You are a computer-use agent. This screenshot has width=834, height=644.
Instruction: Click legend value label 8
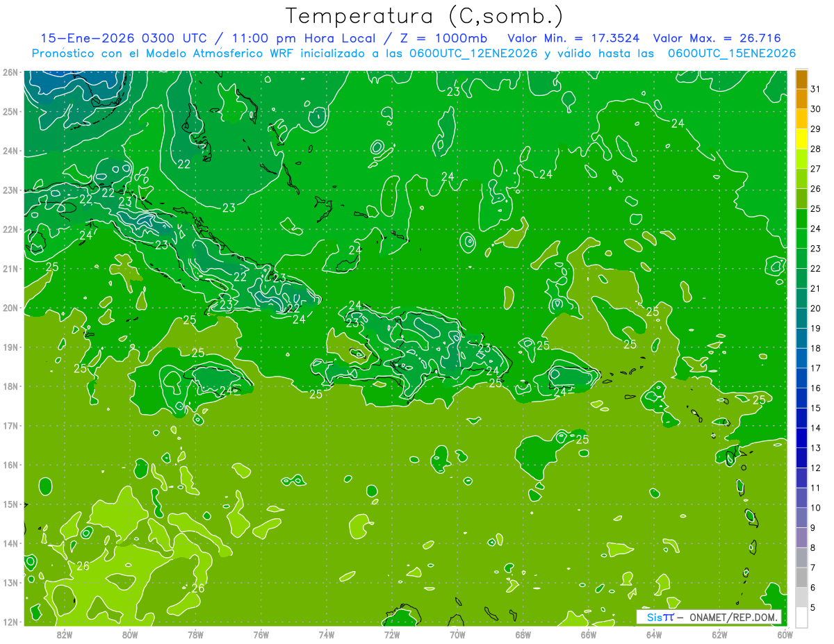tap(813, 547)
